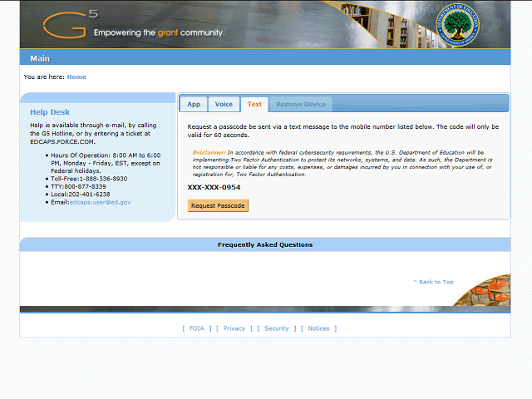Click the Department of Education seal
Viewport: 532px width, 399px height.
click(458, 25)
